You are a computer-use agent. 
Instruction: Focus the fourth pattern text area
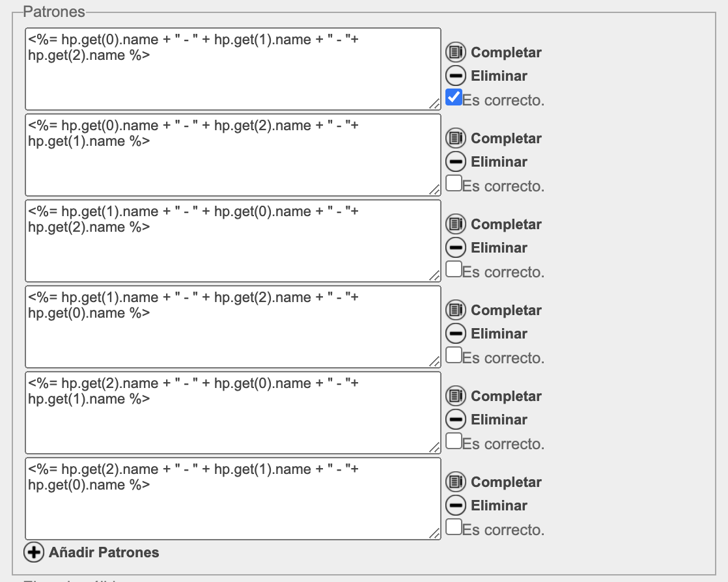(x=232, y=339)
